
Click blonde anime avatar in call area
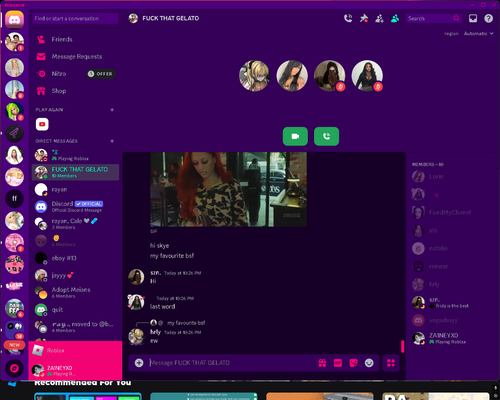point(254,76)
